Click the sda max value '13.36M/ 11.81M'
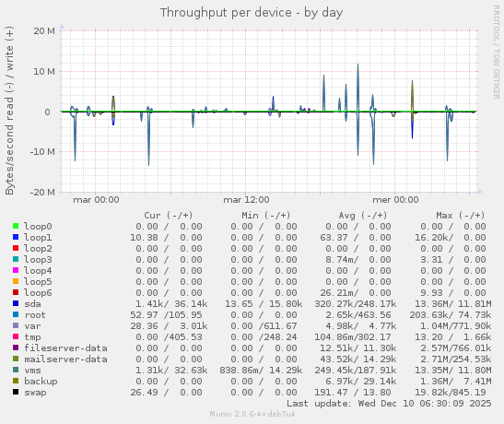This screenshot has width=504, height=424. coord(453,304)
